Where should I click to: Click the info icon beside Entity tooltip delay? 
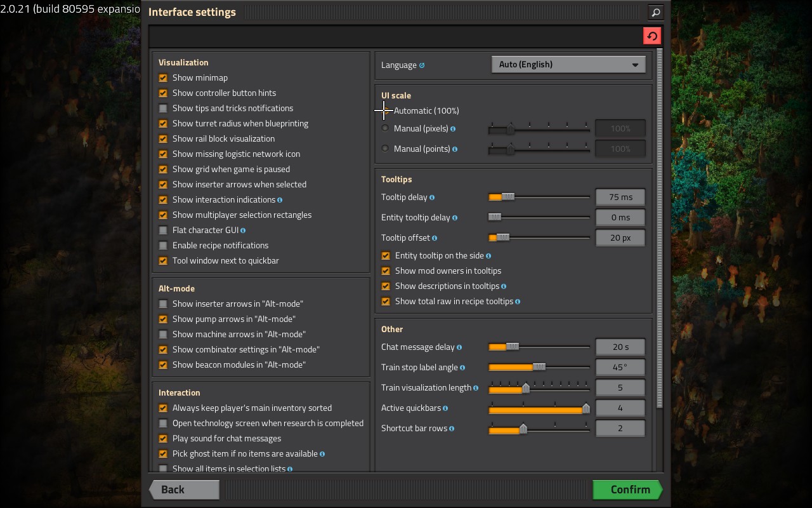pos(455,218)
